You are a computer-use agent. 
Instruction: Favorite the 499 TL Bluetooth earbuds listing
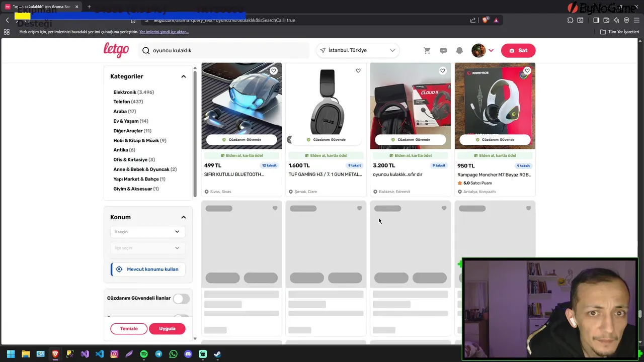(x=274, y=70)
